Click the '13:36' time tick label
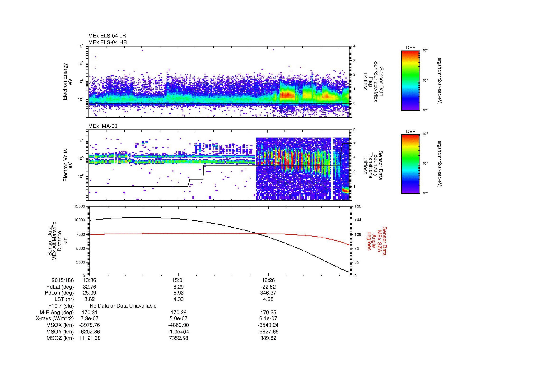Screen dimensions: 555x392 coord(89,280)
